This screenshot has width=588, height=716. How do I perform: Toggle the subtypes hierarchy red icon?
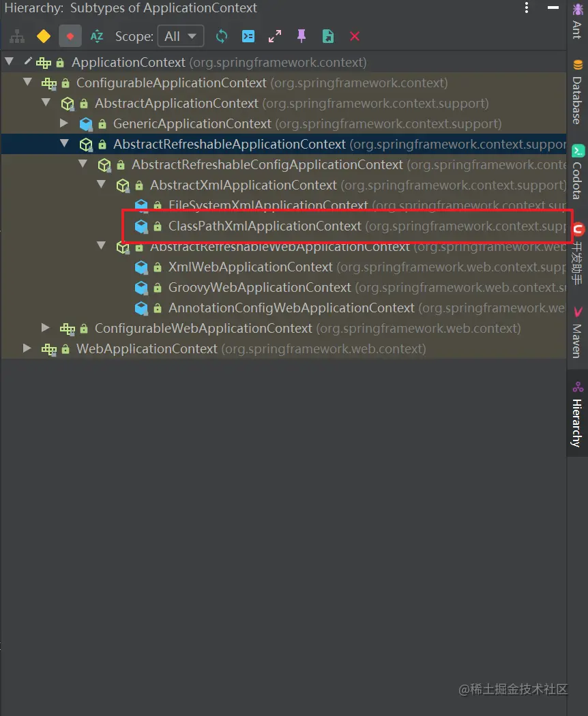pos(70,36)
